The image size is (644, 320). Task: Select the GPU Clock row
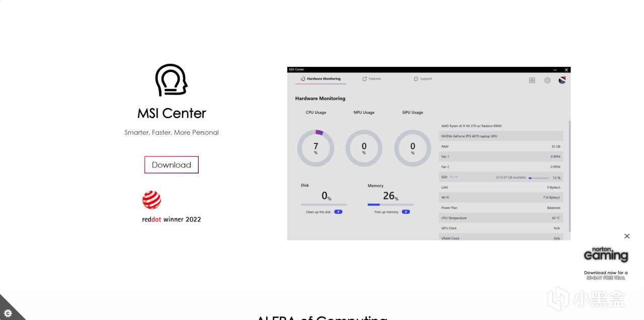pyautogui.click(x=501, y=228)
